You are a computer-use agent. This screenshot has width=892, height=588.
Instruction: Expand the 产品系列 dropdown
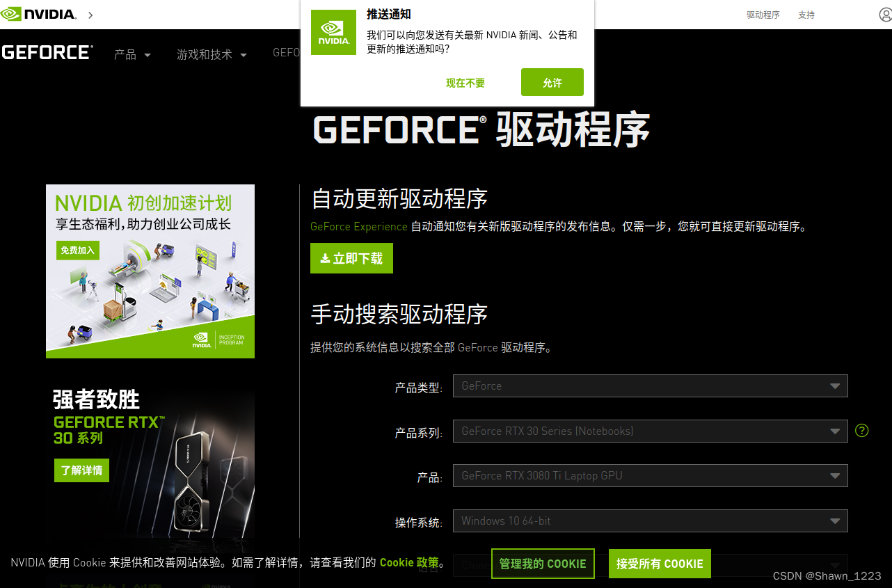[x=650, y=431]
